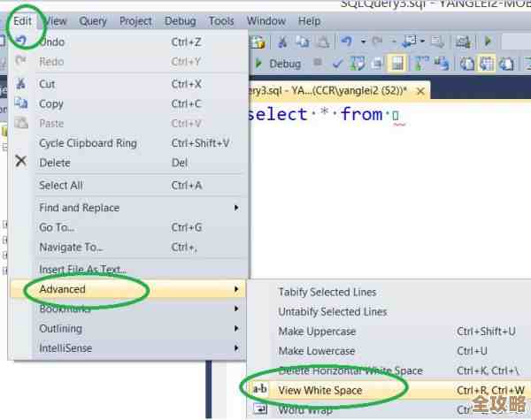Click the Undo arrow icon in the toolbar
This screenshot has height=420, width=531.
click(347, 42)
